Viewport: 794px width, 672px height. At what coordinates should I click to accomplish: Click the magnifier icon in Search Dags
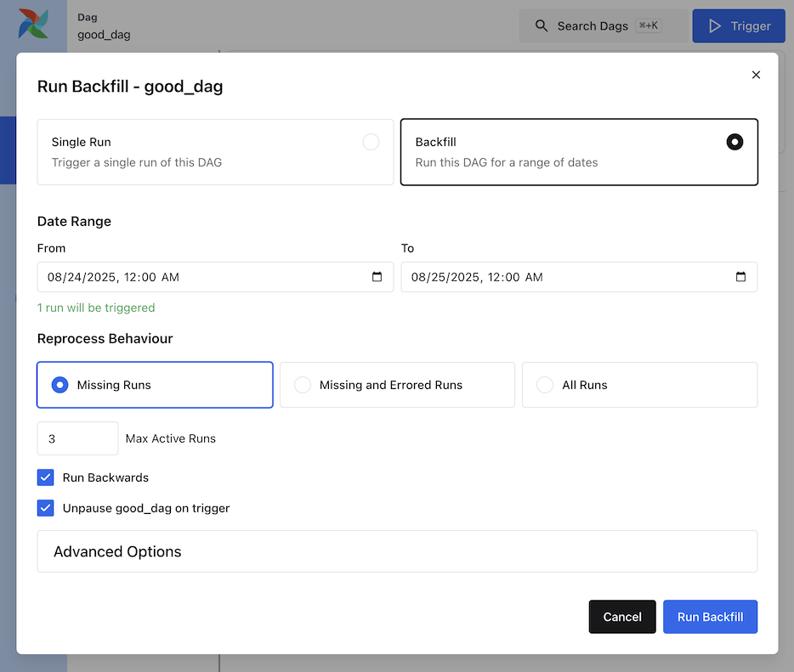pos(541,26)
